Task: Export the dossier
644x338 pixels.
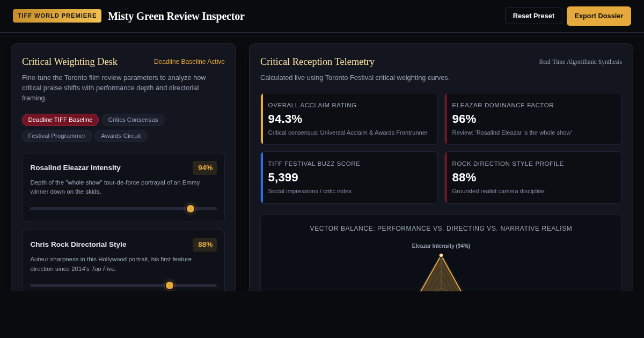Action: point(599,16)
